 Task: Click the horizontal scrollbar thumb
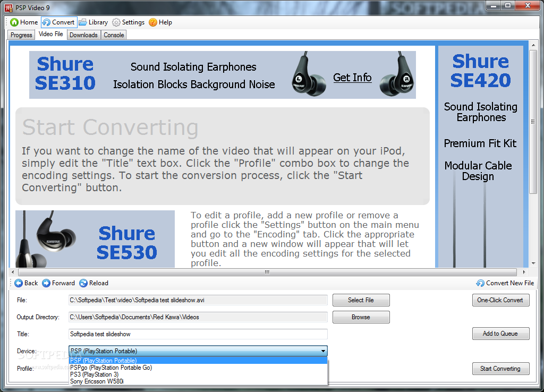click(267, 272)
